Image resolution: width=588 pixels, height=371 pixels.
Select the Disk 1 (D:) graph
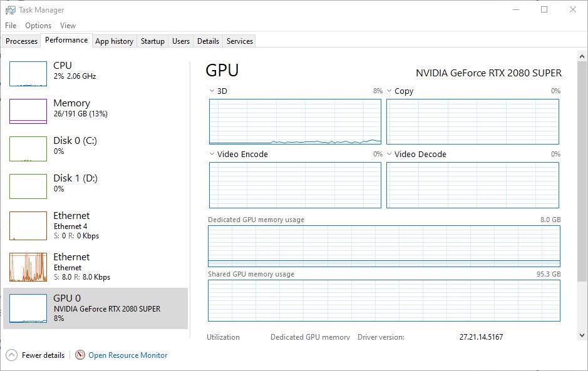tap(28, 186)
